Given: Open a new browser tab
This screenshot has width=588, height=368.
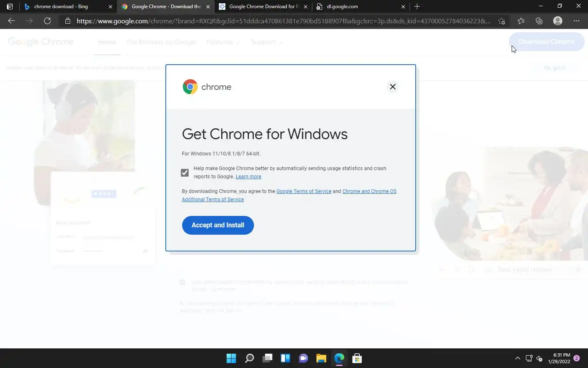Looking at the screenshot, I should coord(417,7).
